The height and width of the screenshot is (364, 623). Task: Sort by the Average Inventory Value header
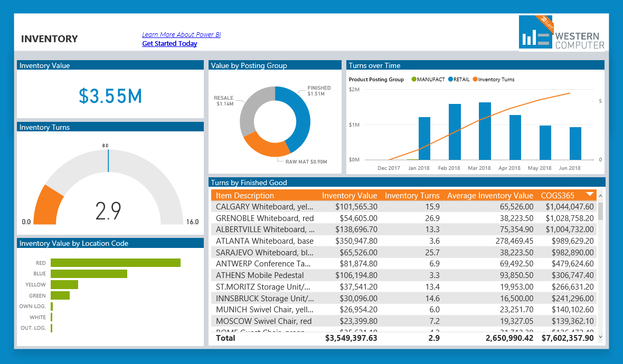[x=490, y=195]
